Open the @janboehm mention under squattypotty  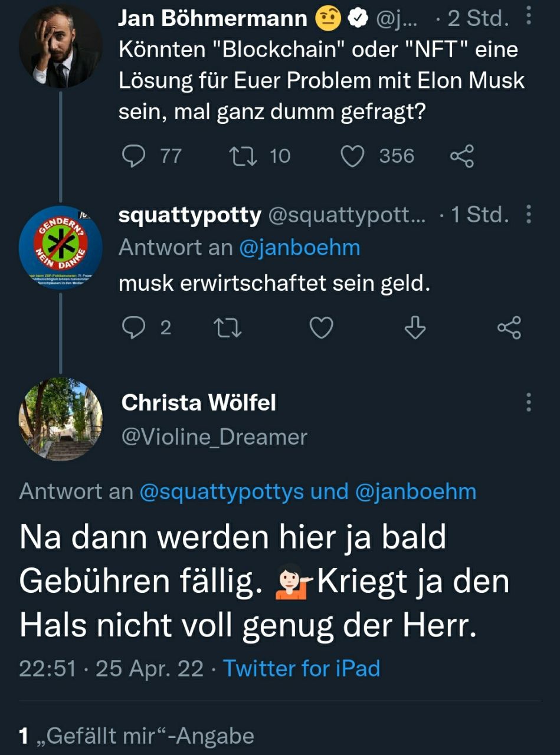[x=299, y=248]
